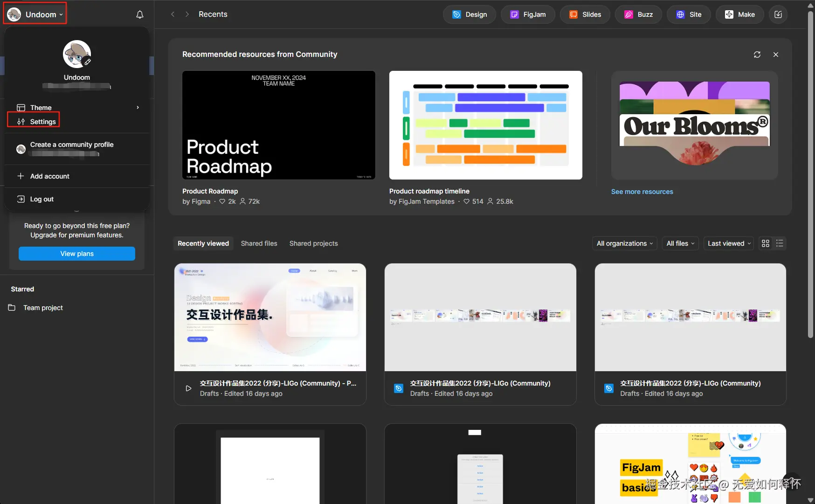Click the 'by Figma' author text
The image size is (815, 504).
click(x=196, y=201)
